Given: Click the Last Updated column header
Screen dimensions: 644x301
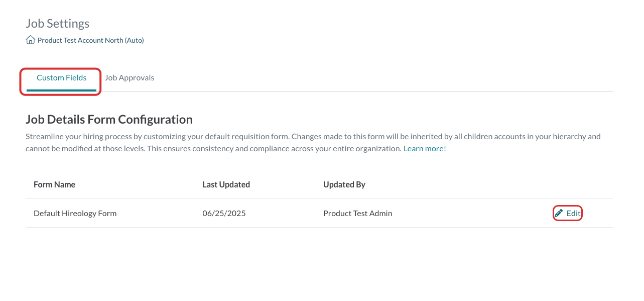Looking at the screenshot, I should coord(226,184).
